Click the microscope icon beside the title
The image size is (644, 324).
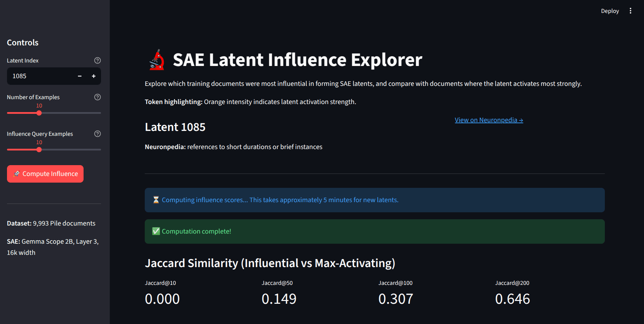tap(157, 60)
